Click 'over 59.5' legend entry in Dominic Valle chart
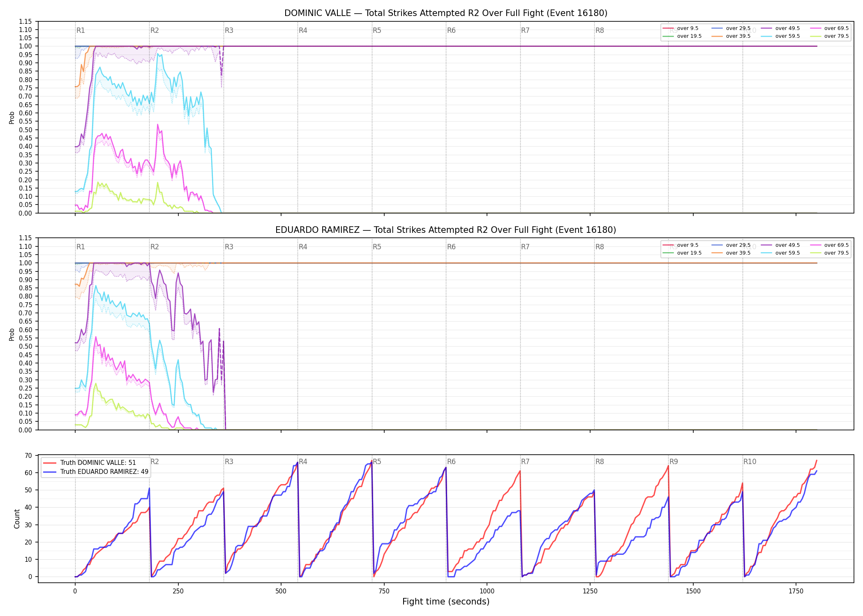 [x=780, y=36]
